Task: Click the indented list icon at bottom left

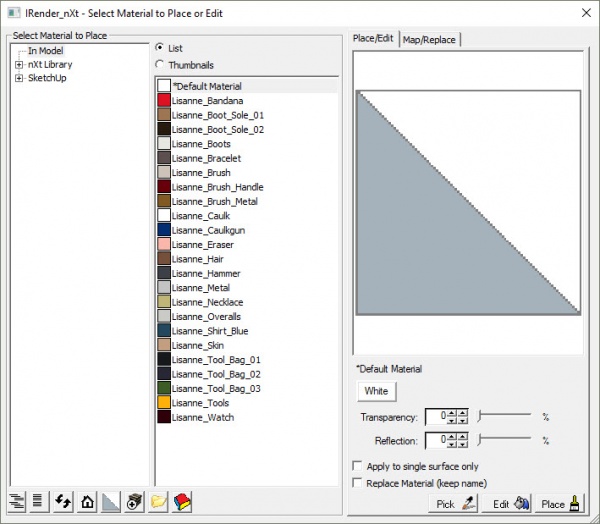Action: 17,503
